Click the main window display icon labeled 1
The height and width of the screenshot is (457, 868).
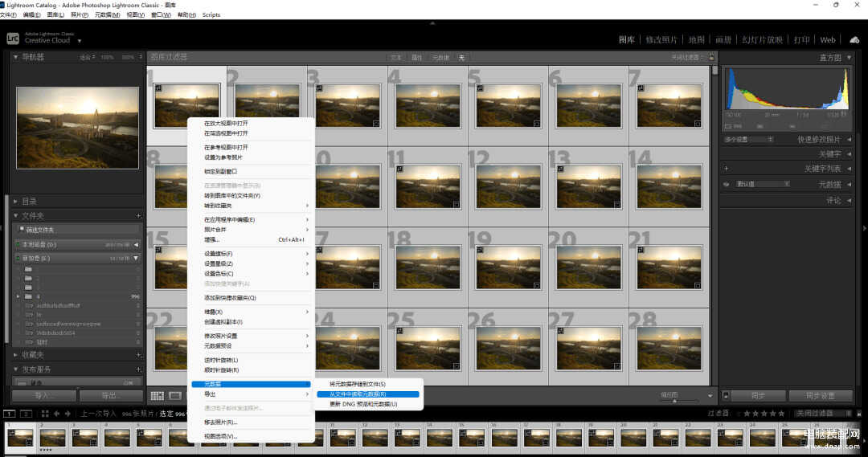click(9, 414)
